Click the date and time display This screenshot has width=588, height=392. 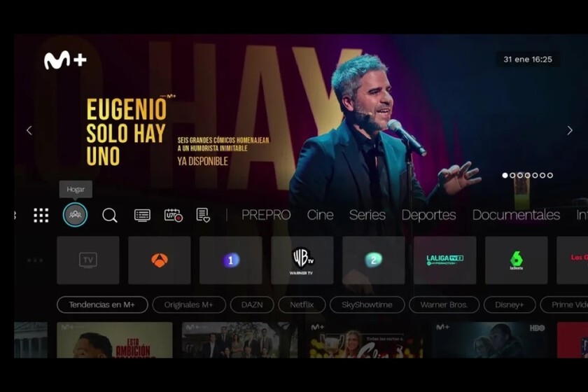pyautogui.click(x=528, y=59)
